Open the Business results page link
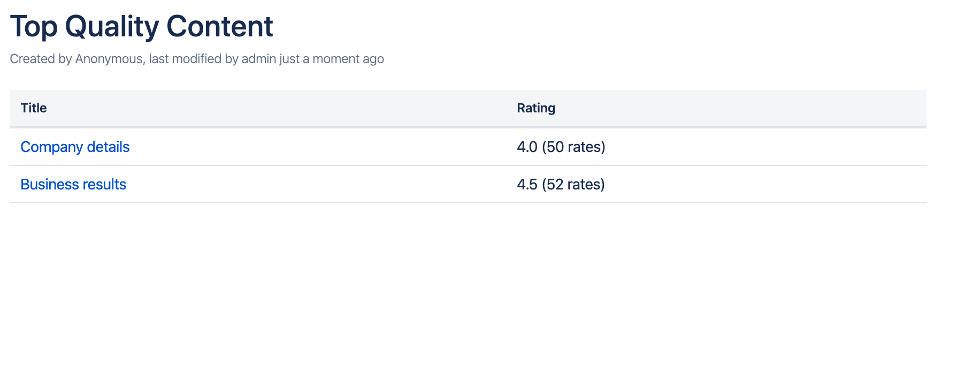 point(73,185)
